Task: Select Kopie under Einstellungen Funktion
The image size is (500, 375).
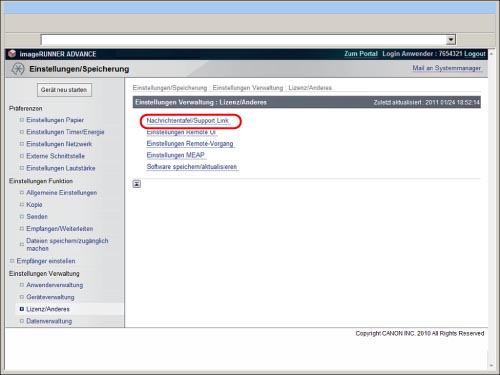Action: coord(34,204)
